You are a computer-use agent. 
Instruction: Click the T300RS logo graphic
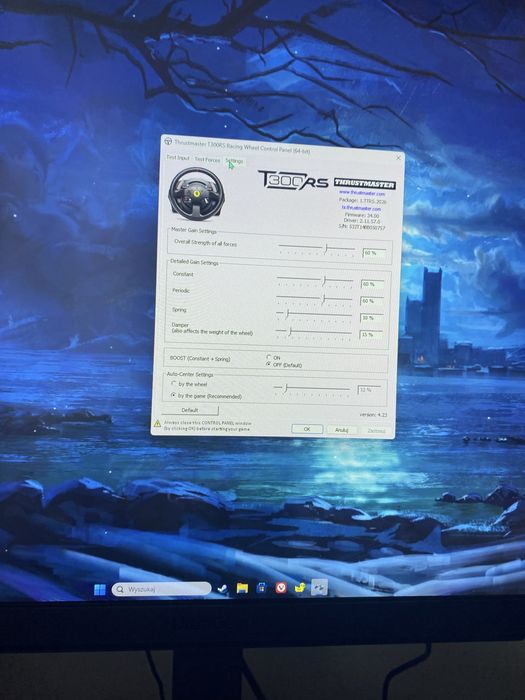(293, 180)
